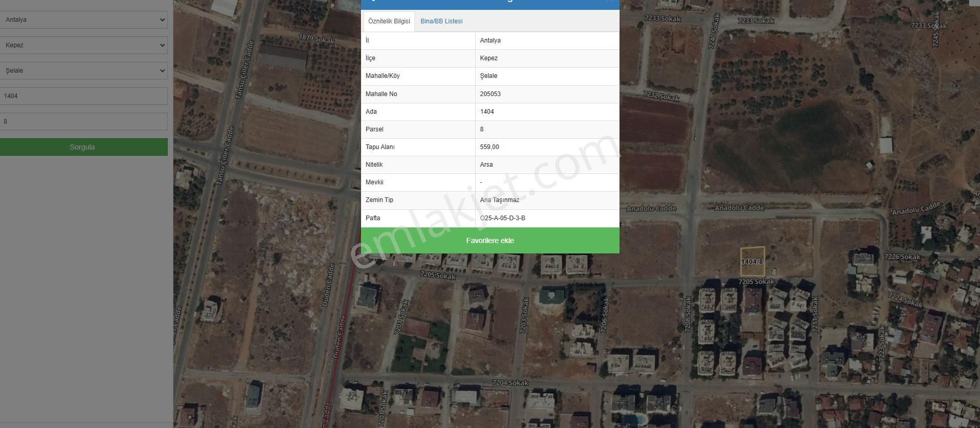
Task: Click the 1879 Sokak map label
Action: (317, 38)
